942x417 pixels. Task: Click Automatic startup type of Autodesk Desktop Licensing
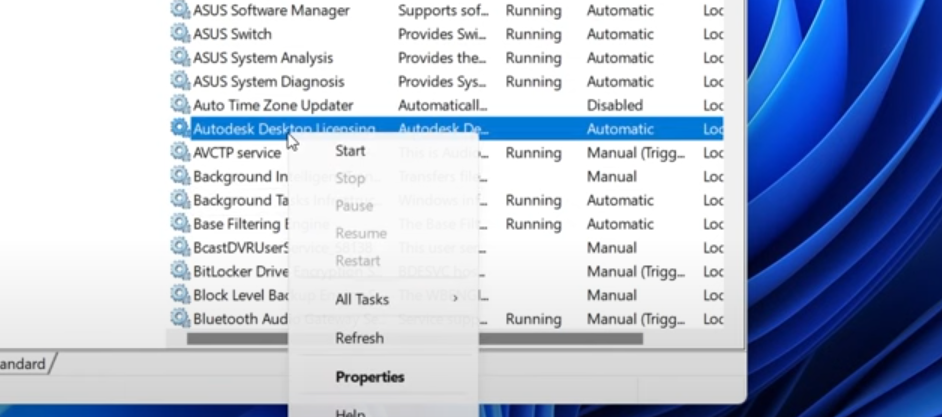[x=620, y=129]
